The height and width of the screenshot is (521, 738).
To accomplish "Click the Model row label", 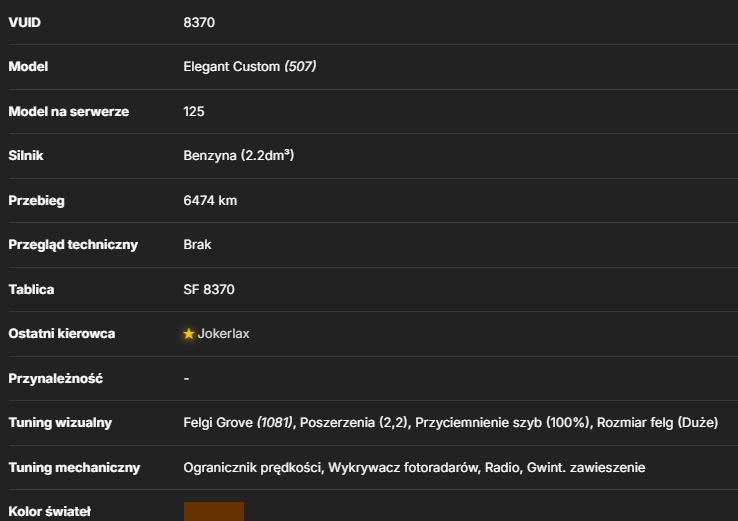I will pyautogui.click(x=28, y=67).
